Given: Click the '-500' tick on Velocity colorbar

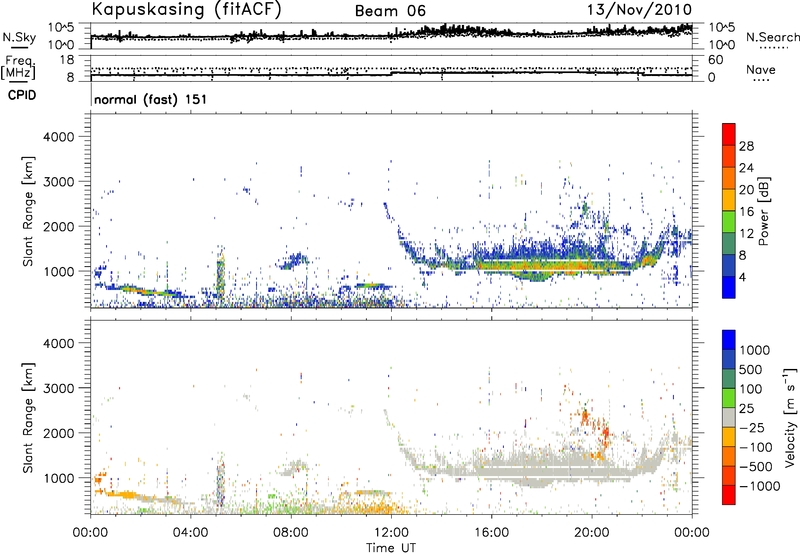Looking at the screenshot, I should click(756, 467).
